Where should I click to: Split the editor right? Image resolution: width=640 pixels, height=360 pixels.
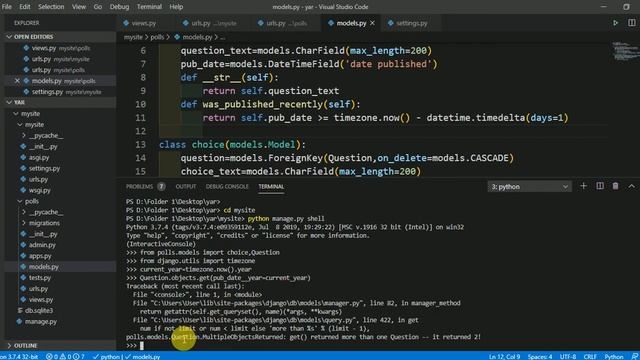click(x=631, y=23)
